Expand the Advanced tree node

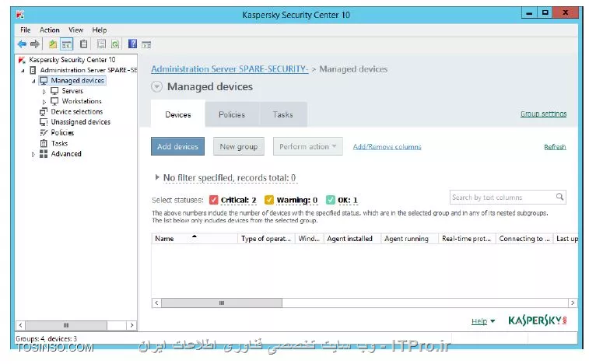point(33,155)
